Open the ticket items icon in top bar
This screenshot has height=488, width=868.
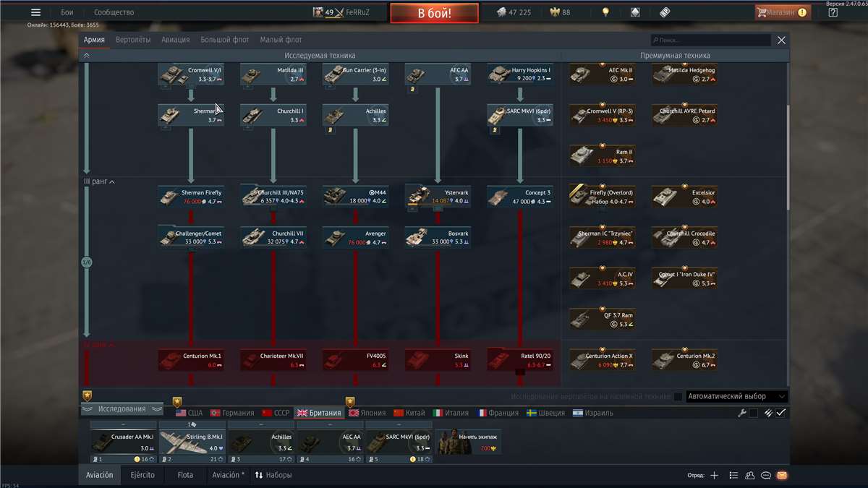[664, 12]
